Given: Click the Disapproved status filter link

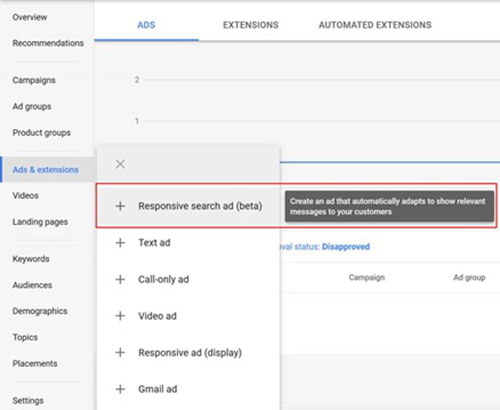Looking at the screenshot, I should coord(346,247).
